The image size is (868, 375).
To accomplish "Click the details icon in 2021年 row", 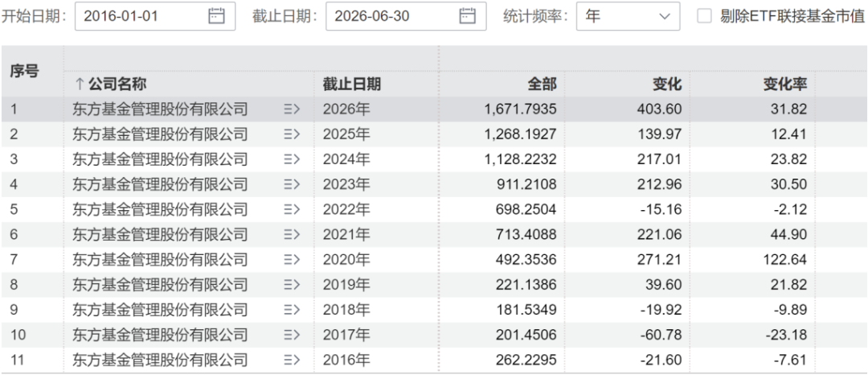I will point(291,235).
